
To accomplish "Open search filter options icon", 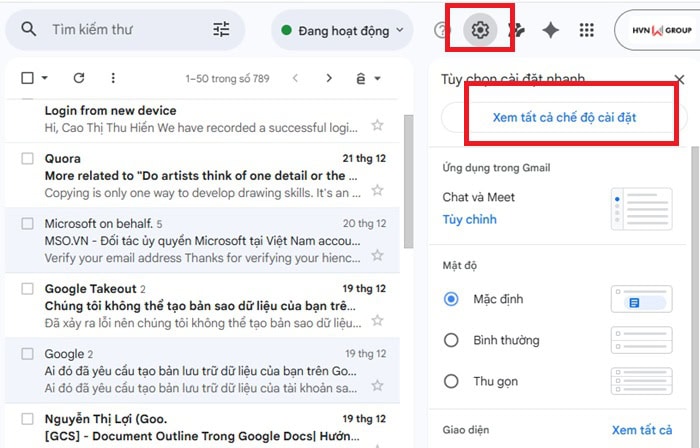I will click(x=221, y=29).
